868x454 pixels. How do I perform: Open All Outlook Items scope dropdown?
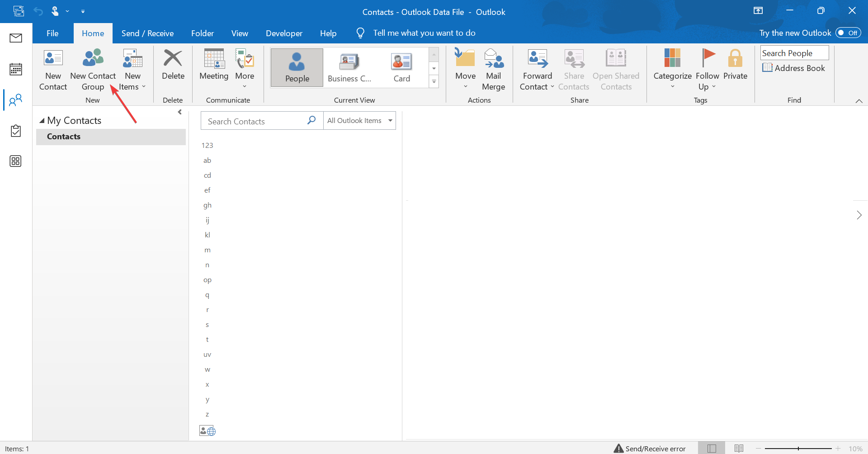click(359, 121)
